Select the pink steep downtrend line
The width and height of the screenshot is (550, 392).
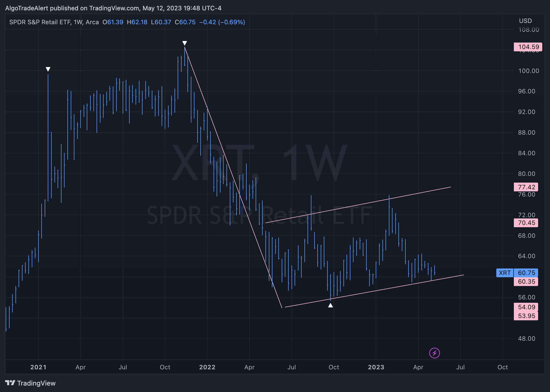point(233,178)
